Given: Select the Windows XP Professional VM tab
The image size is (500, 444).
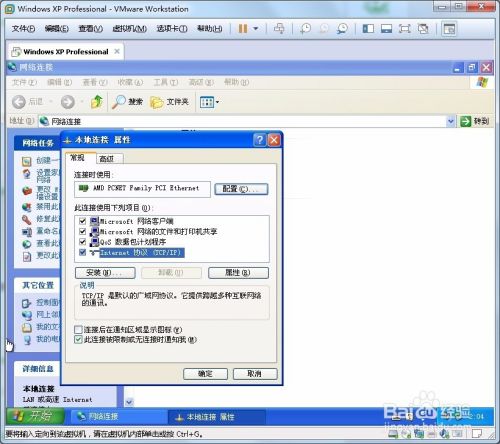Looking at the screenshot, I should pos(66,52).
